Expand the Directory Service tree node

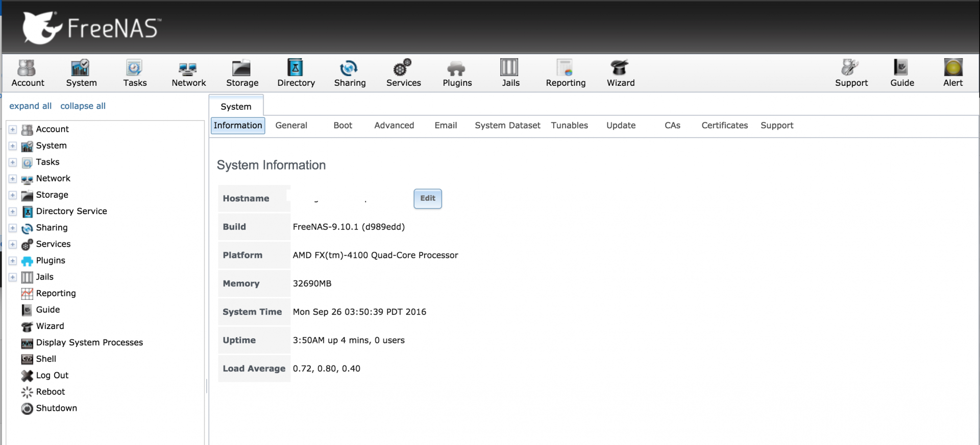point(13,212)
